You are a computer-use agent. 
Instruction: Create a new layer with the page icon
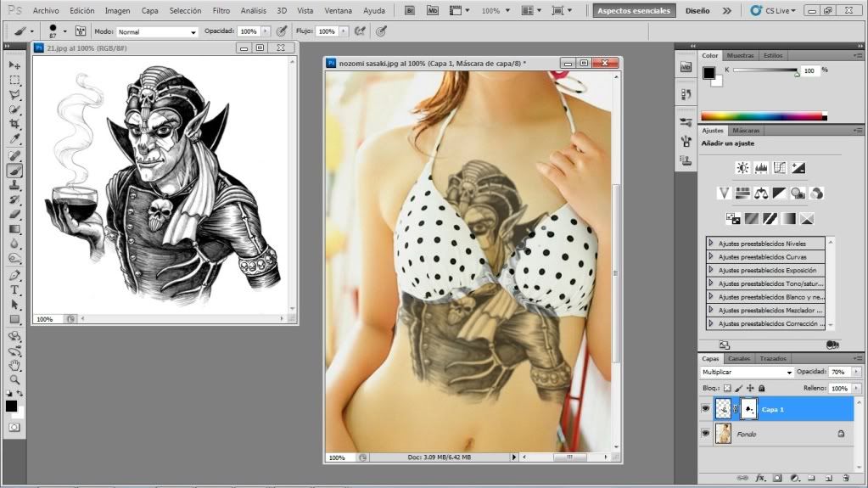pyautogui.click(x=829, y=478)
